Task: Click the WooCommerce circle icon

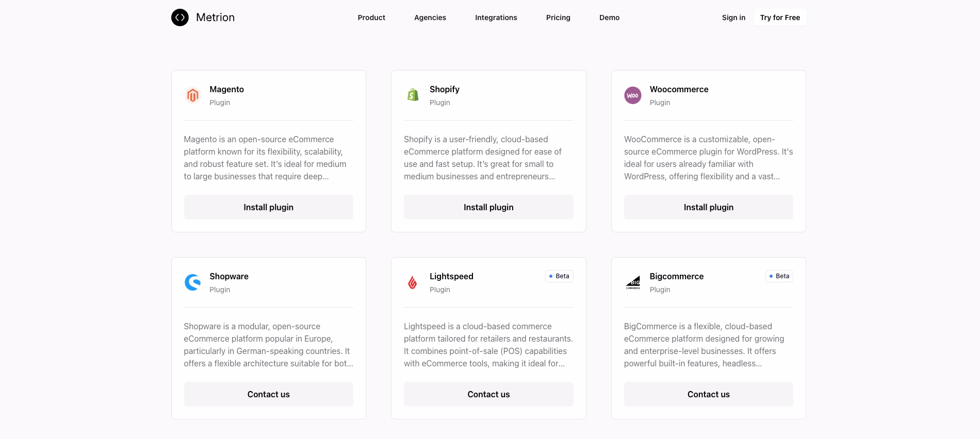Action: [x=632, y=95]
